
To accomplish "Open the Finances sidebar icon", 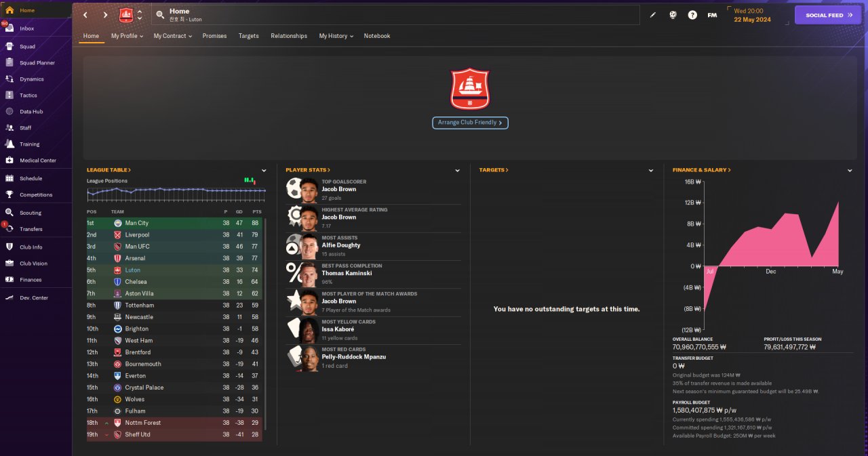I will pyautogui.click(x=9, y=280).
